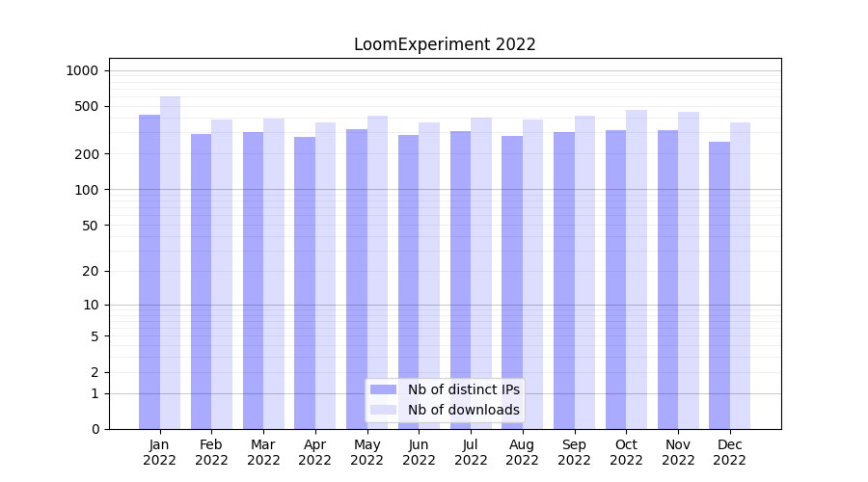Click the Jan 2022 distinct IPs bar
868x482 pixels.
click(149, 272)
